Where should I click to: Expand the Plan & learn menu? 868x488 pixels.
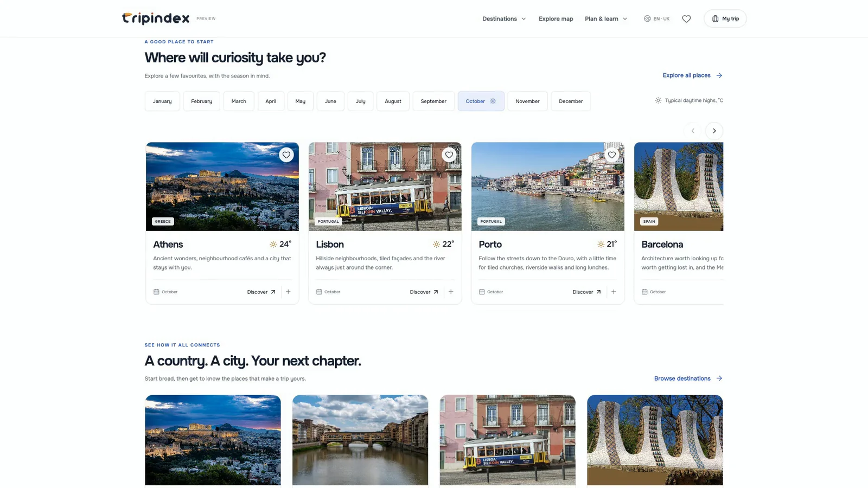(x=606, y=19)
